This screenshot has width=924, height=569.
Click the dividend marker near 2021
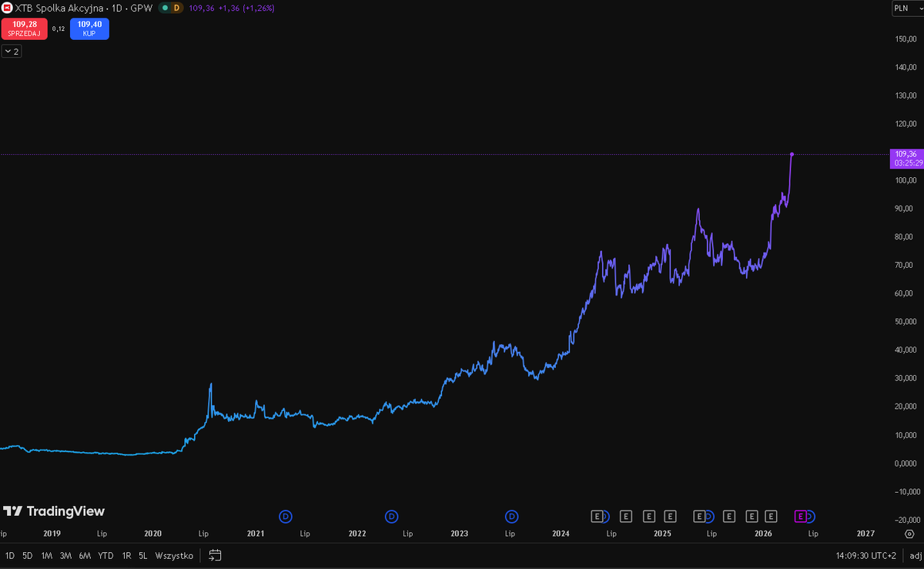coord(286,516)
